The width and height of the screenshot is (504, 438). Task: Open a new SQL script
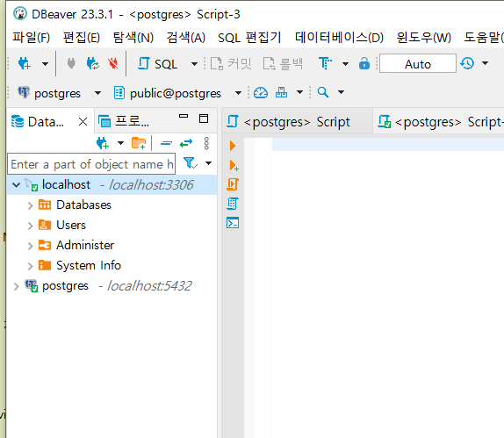(x=157, y=63)
